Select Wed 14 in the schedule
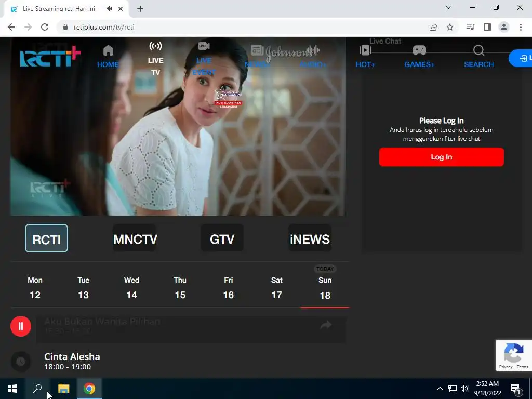 point(131,288)
